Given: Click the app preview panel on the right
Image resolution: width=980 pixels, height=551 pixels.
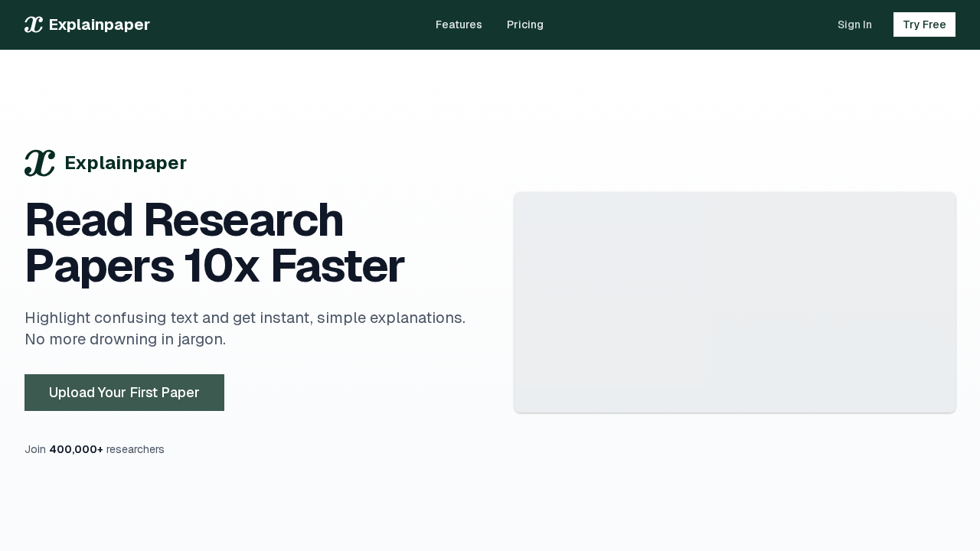Looking at the screenshot, I should click(735, 302).
